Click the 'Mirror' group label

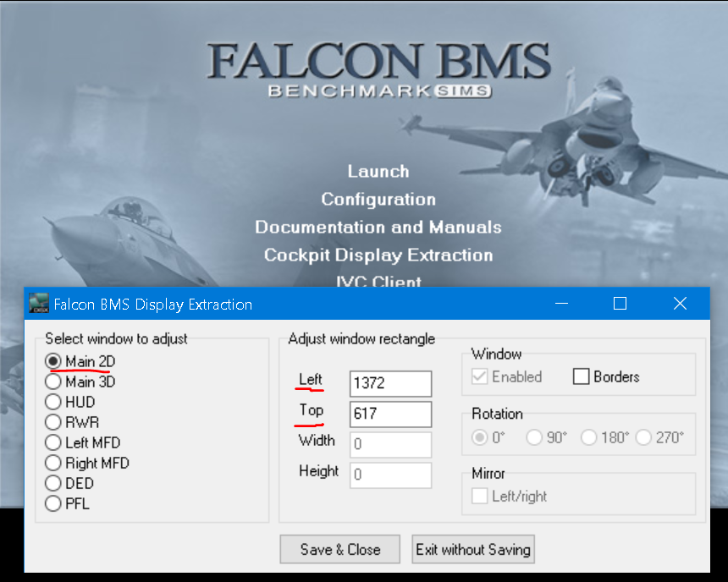coord(488,474)
